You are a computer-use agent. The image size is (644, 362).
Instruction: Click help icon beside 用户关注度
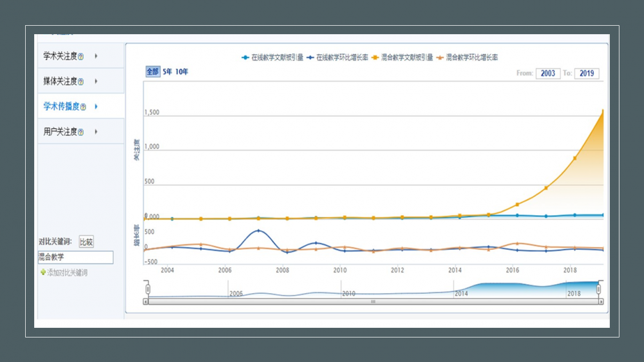(81, 132)
